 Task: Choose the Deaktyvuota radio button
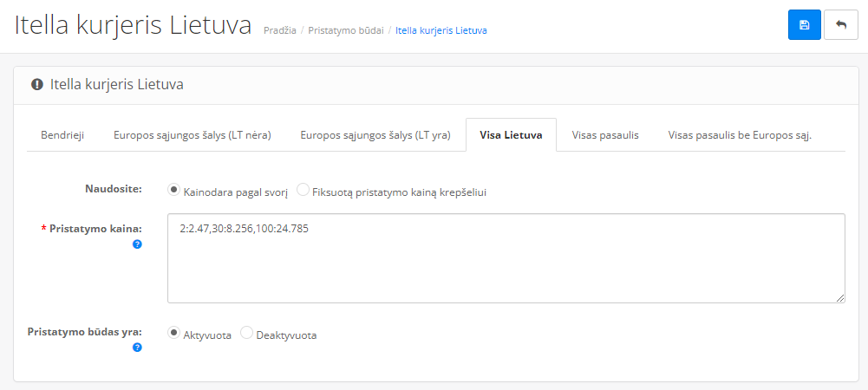247,333
